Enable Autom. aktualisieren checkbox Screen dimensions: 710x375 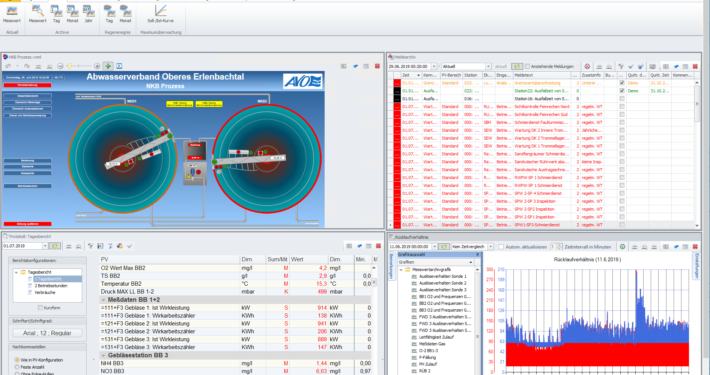[x=501, y=247]
